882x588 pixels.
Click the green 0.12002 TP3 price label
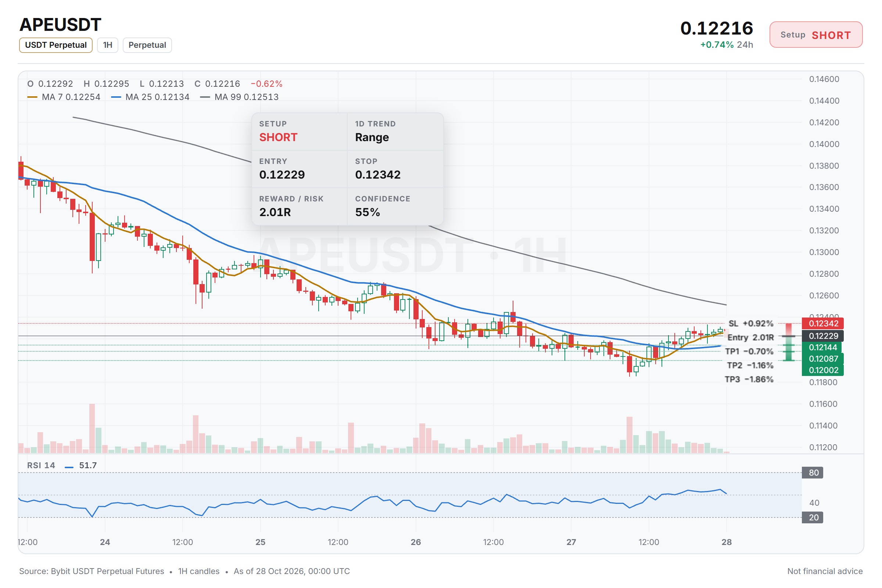(823, 370)
